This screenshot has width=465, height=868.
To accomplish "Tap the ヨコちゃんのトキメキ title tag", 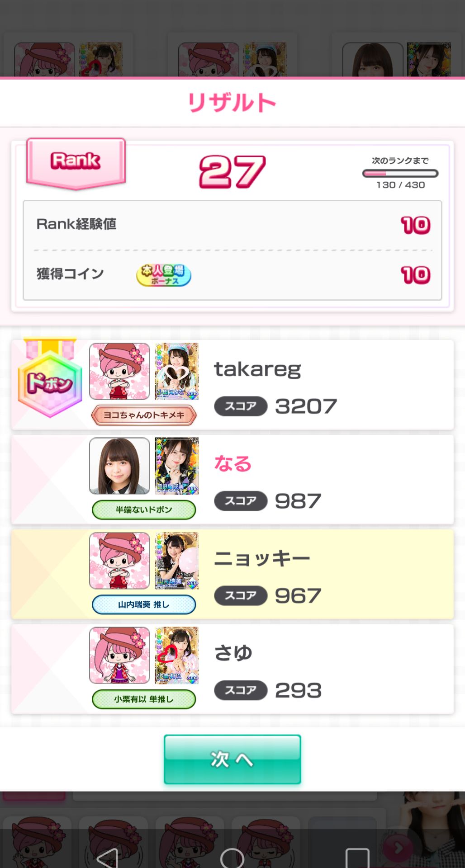I will pos(144,415).
